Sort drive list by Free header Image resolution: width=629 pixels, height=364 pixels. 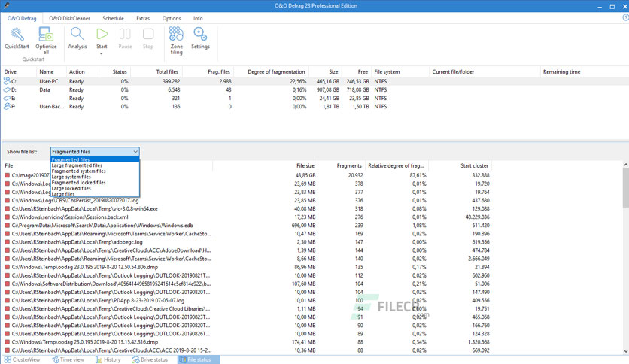[x=356, y=71]
